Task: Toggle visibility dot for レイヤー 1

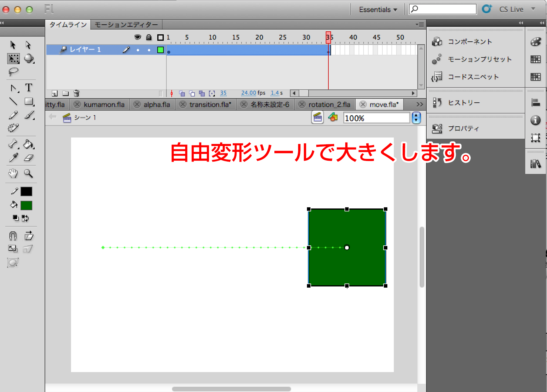Action: 138,50
